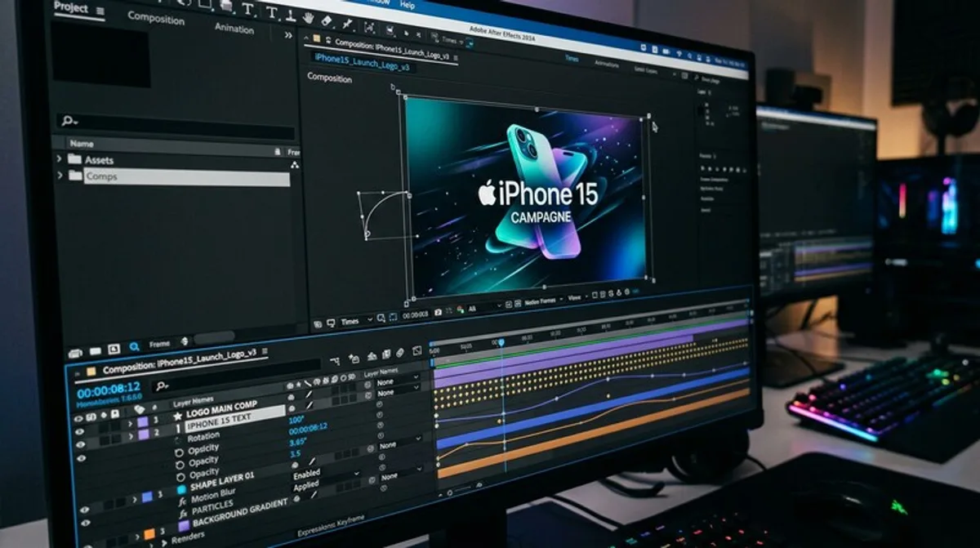The height and width of the screenshot is (548, 980).
Task: Click the blue magnifier icon beside Frame
Action: coord(134,346)
